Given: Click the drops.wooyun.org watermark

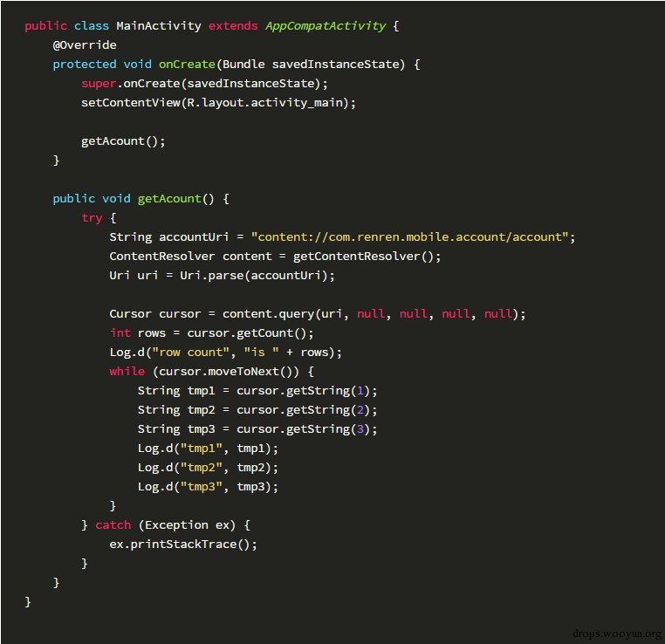Looking at the screenshot, I should [x=617, y=634].
